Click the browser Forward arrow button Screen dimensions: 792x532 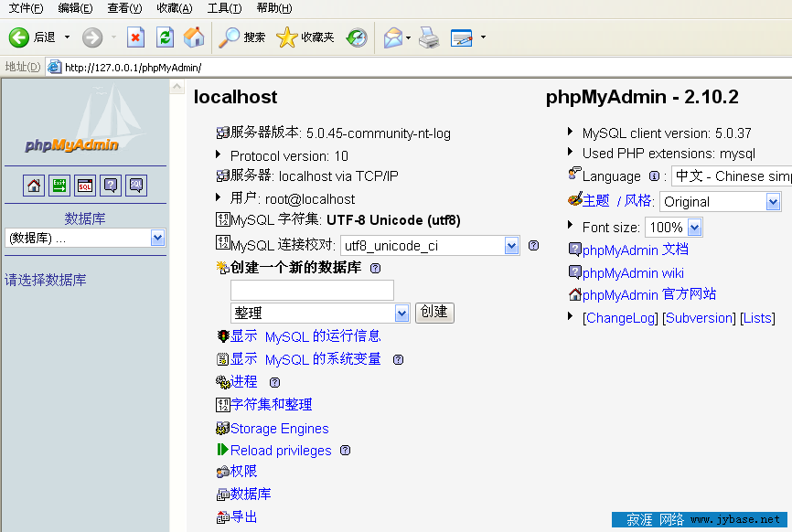[92, 37]
